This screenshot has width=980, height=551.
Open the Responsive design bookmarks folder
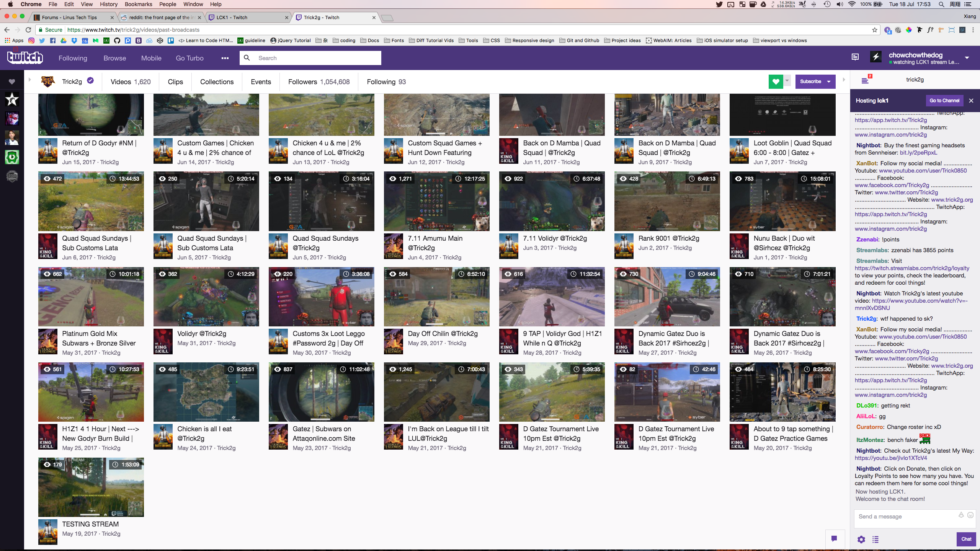(x=529, y=41)
